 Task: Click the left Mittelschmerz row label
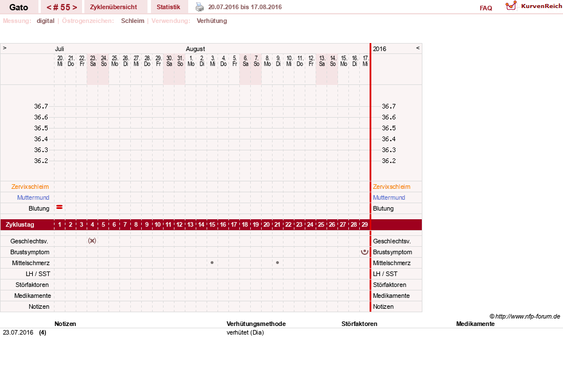click(x=30, y=263)
